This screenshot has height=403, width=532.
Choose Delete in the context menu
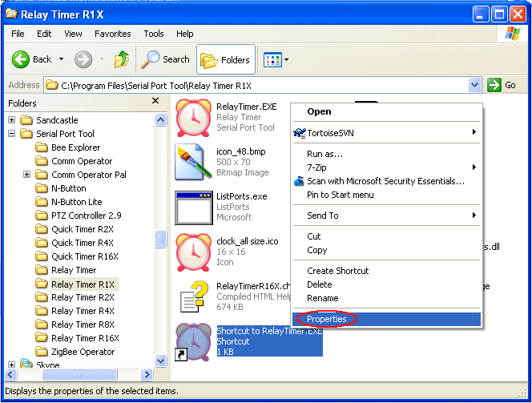tap(387, 284)
